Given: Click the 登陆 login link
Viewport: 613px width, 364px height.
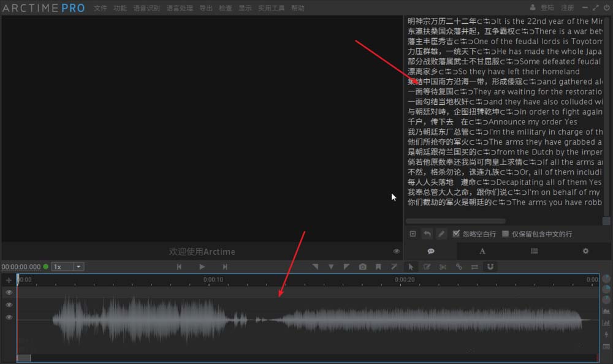Looking at the screenshot, I should click(547, 7).
